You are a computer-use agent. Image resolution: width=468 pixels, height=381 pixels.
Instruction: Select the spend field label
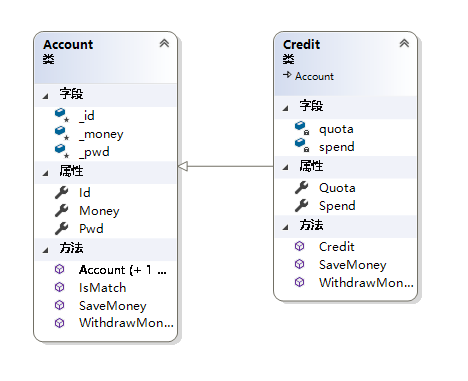point(337,147)
